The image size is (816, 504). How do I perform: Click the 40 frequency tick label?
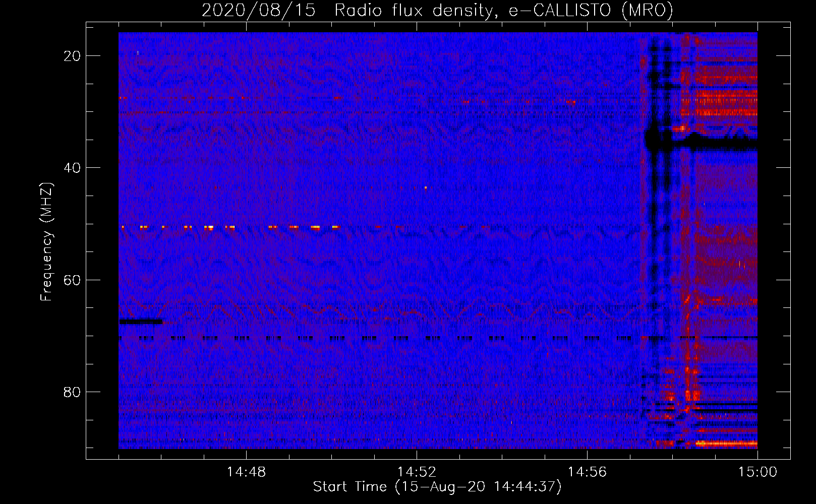[x=72, y=168]
